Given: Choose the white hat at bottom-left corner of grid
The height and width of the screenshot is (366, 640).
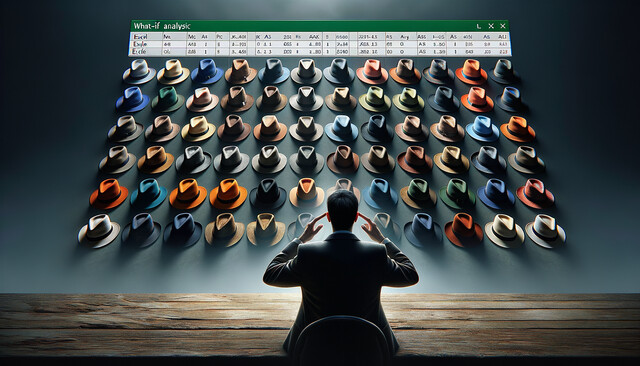Looking at the screenshot, I should tap(99, 231).
